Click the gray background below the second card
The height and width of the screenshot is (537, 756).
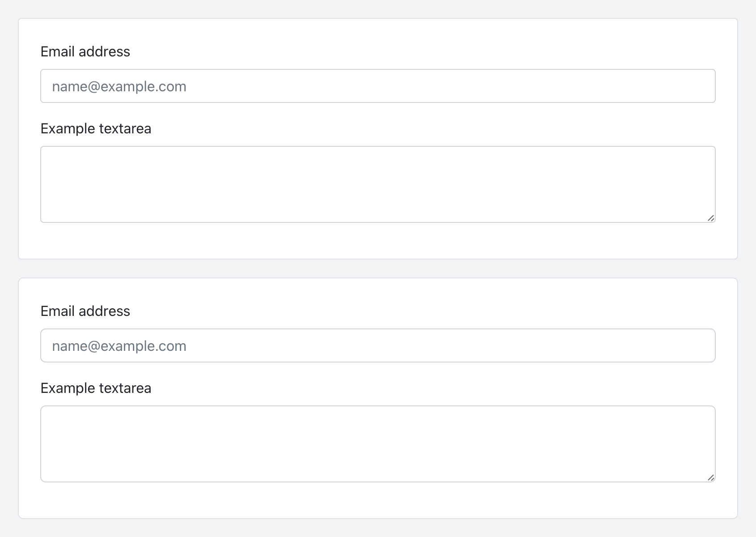tap(378, 528)
